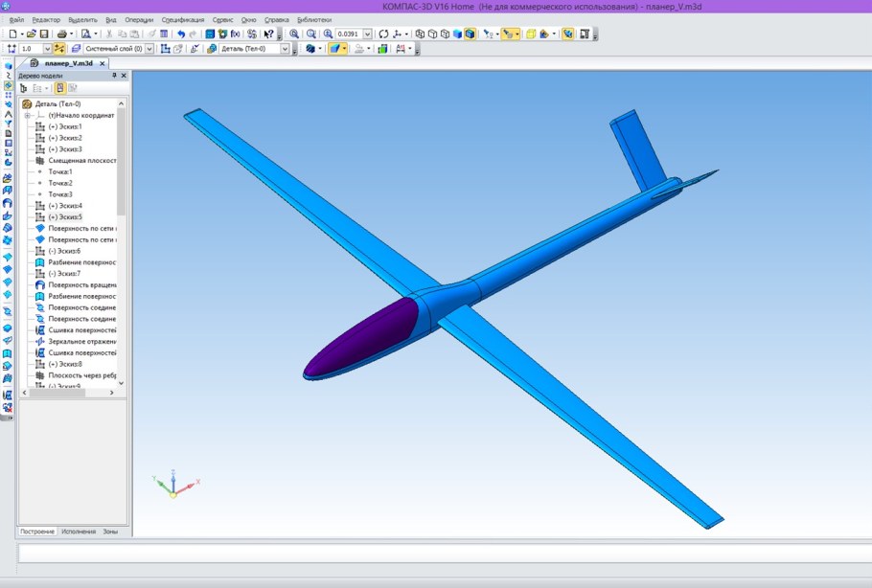Save the current model
This screenshot has width=872, height=588.
42,36
